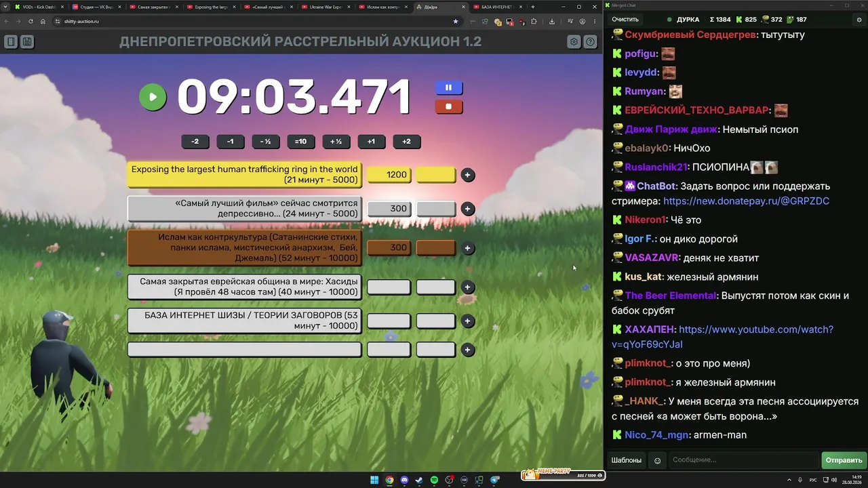This screenshot has width=868, height=488.
Task: Send the chat message with Отправить
Action: [x=844, y=460]
